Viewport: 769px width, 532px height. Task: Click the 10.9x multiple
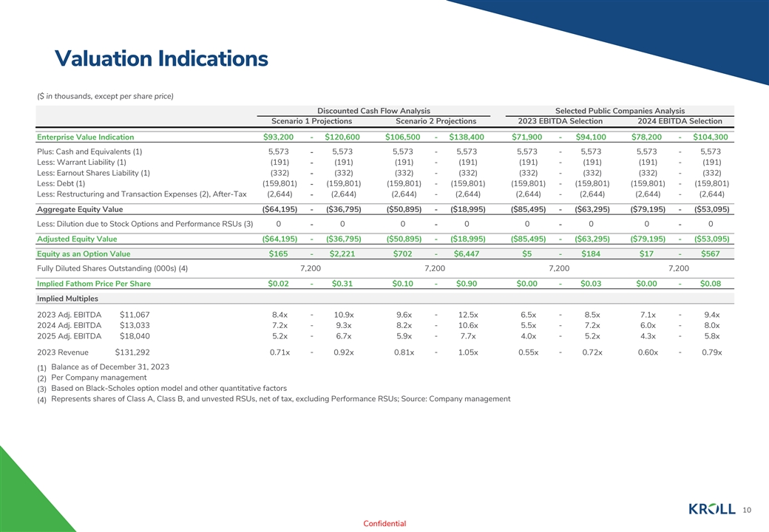(344, 315)
